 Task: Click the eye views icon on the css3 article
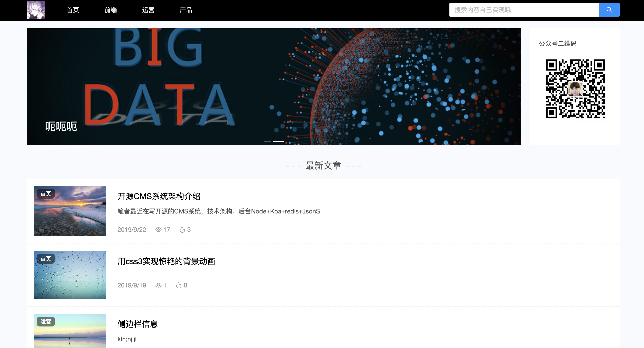click(x=158, y=285)
